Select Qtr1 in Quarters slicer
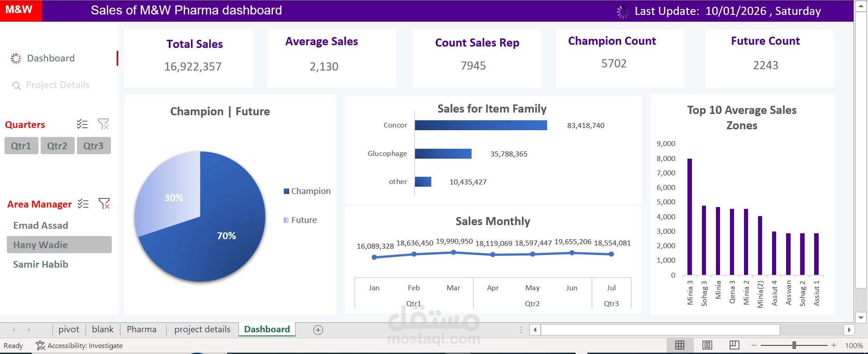The width and height of the screenshot is (868, 354). (21, 146)
